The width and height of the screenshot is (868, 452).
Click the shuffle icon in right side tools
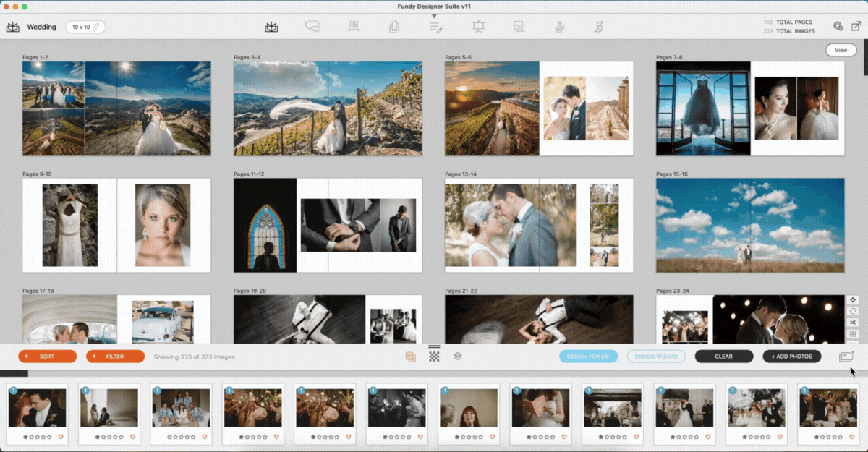point(853,323)
